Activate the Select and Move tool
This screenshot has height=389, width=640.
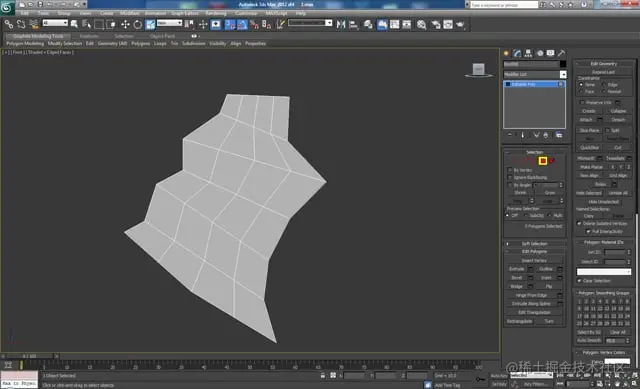(x=125, y=24)
